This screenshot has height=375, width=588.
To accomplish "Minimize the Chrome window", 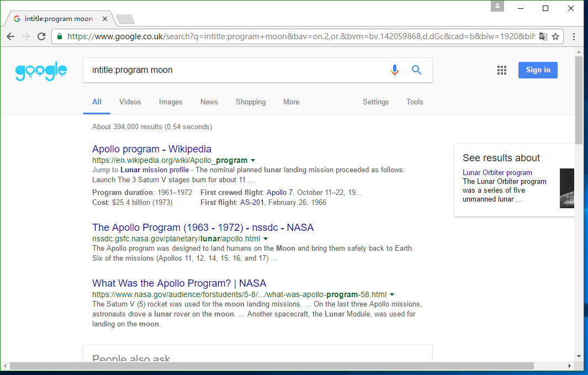I will 521,8.
